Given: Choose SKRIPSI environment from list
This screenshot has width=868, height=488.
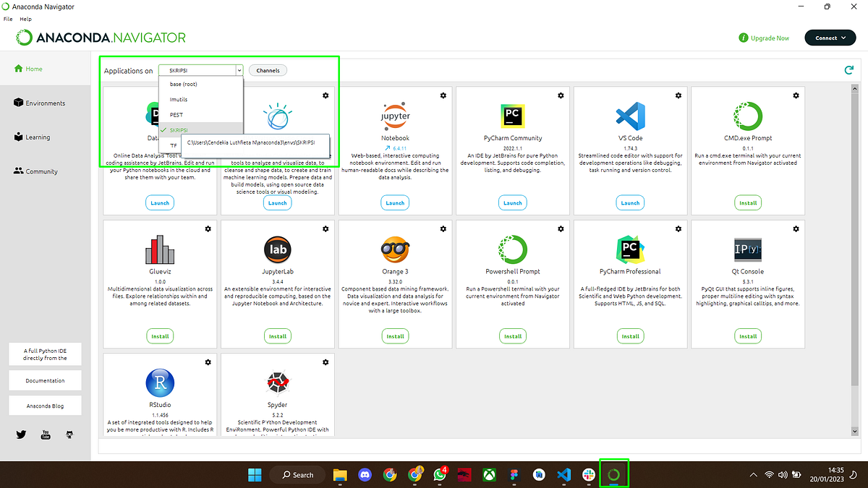Looking at the screenshot, I should tap(201, 129).
